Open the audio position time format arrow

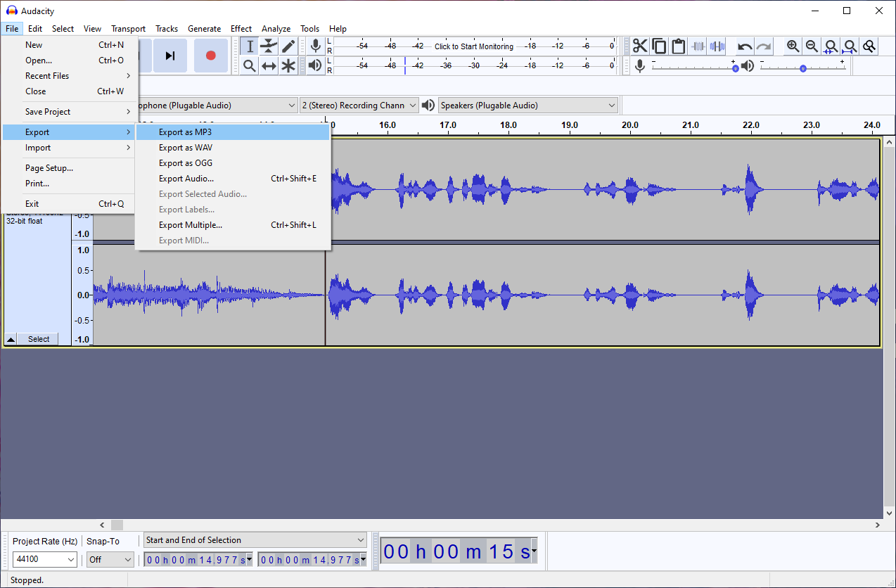tap(535, 551)
